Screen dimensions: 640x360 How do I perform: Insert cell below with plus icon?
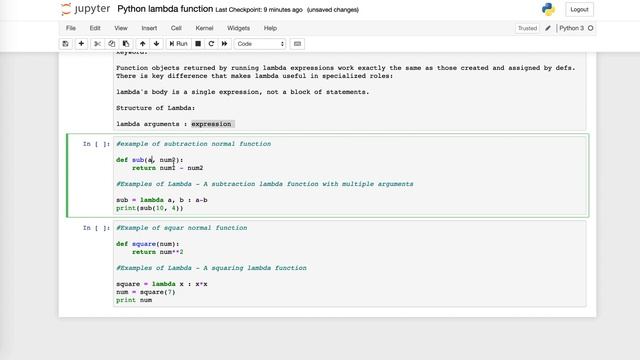[x=81, y=44]
